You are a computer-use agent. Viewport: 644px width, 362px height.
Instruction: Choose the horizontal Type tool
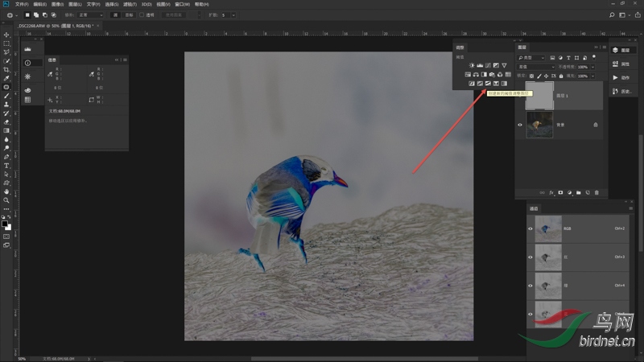[6, 166]
